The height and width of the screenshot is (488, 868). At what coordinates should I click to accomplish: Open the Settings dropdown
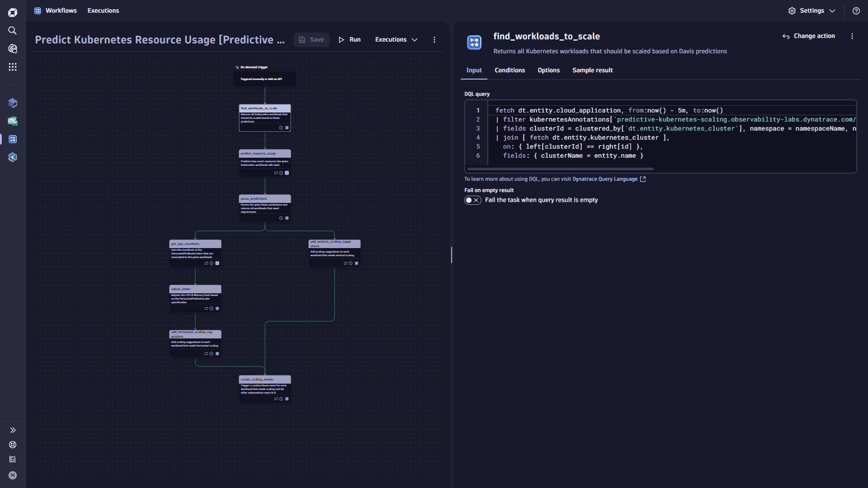(x=812, y=11)
